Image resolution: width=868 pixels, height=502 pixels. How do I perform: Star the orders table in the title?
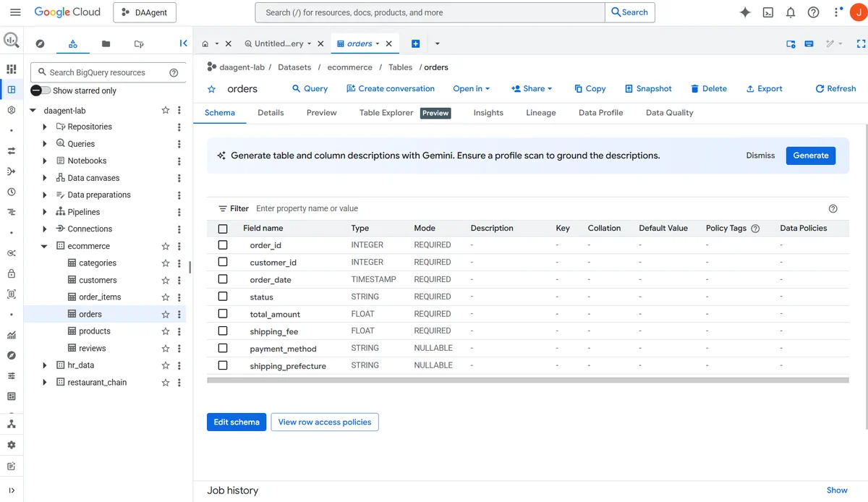(212, 89)
